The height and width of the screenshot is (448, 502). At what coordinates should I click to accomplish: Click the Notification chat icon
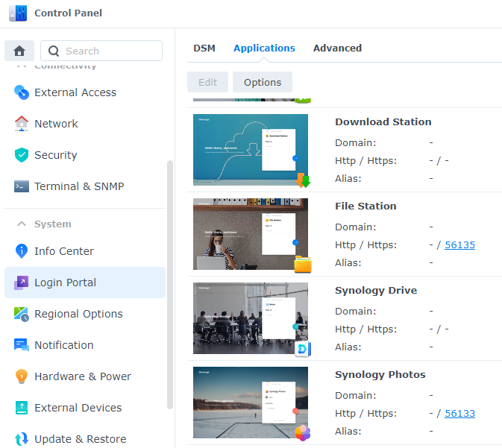(22, 345)
